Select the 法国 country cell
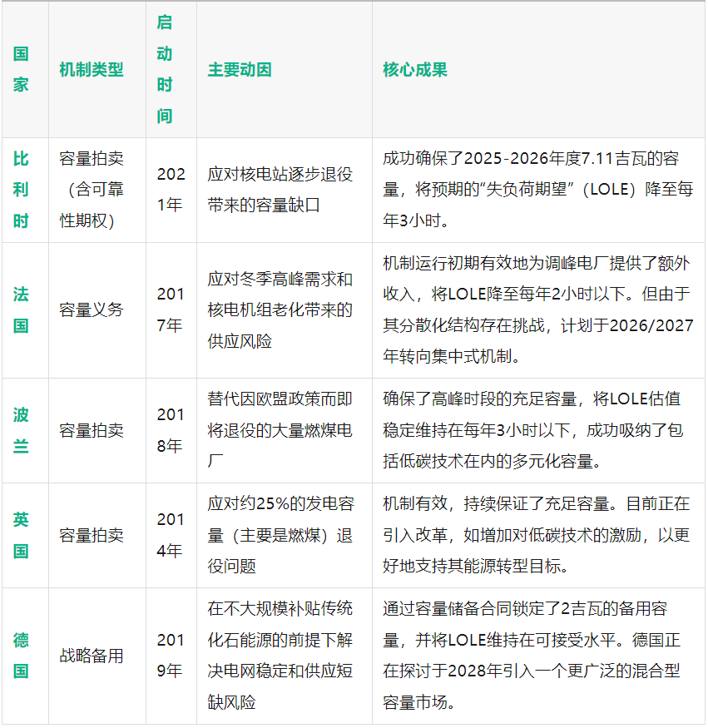The width and height of the screenshot is (708, 728). click(x=22, y=310)
